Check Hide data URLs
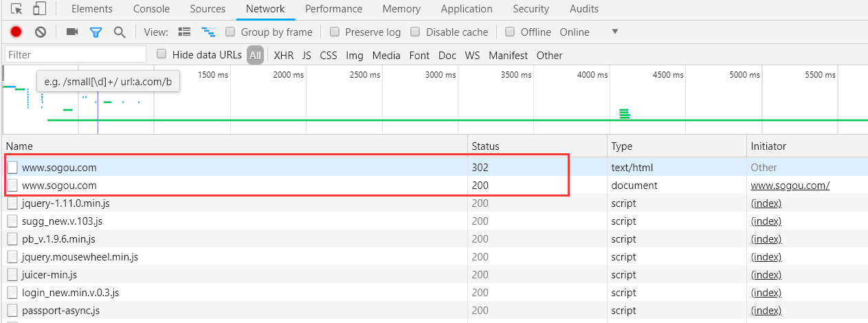Viewport: 868px width, 323px height. (x=162, y=54)
